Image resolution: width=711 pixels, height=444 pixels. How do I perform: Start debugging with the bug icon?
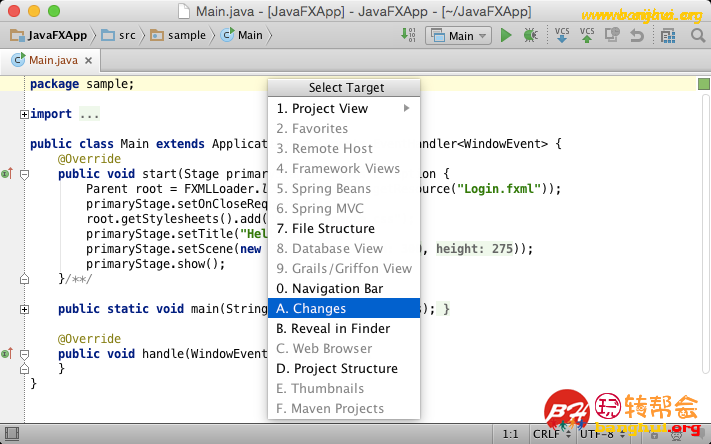530,35
